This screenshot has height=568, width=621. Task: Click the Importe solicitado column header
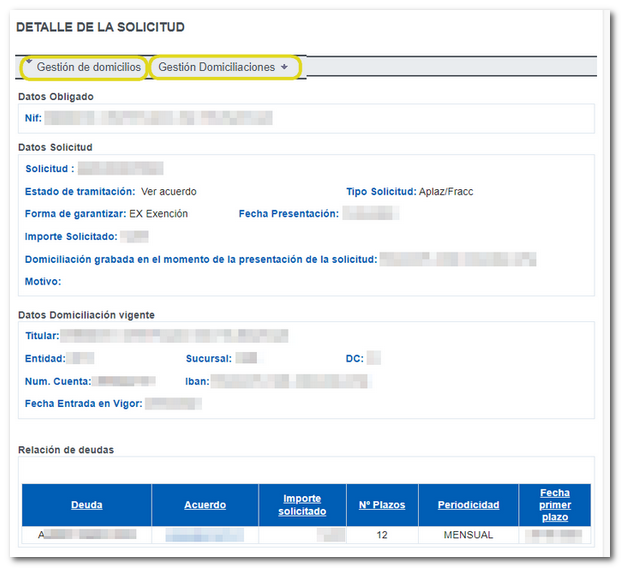pos(302,505)
